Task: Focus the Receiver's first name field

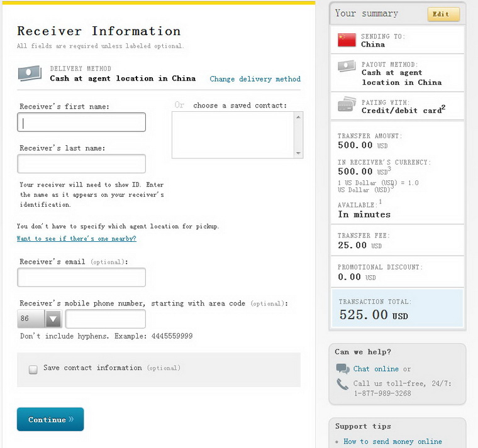Action: click(x=81, y=123)
